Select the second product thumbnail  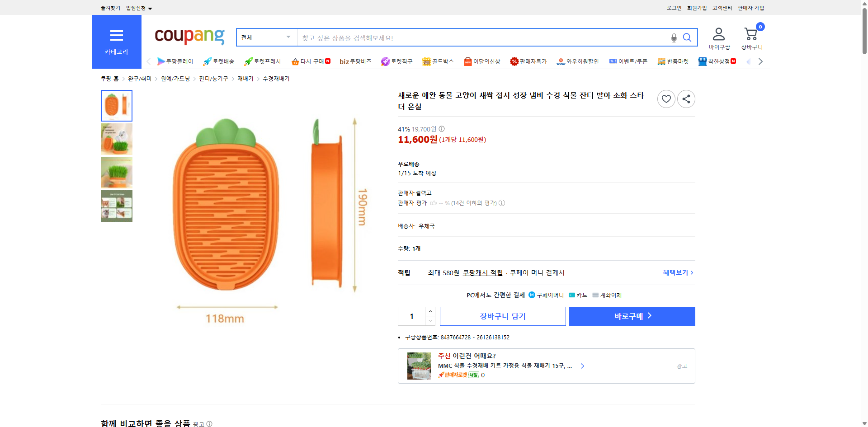tap(116, 139)
